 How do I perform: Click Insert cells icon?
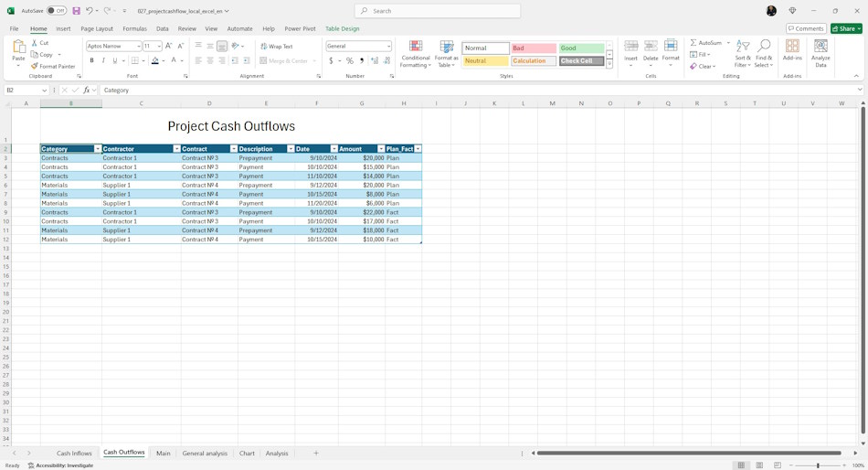pyautogui.click(x=631, y=46)
